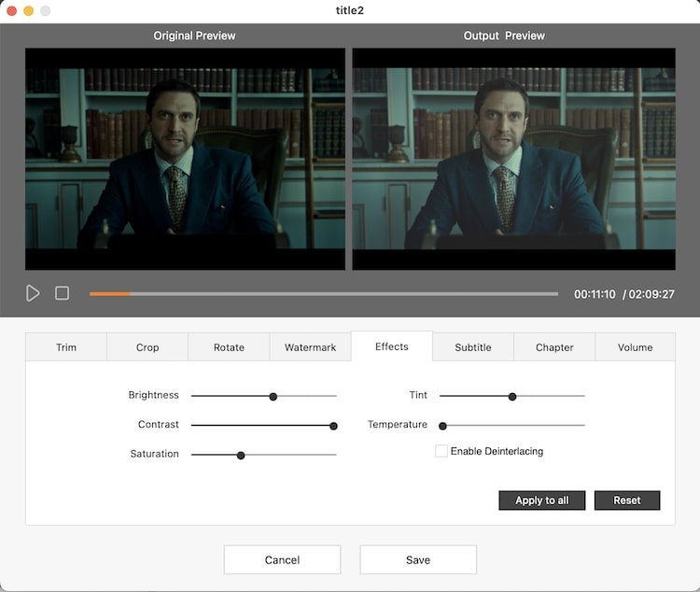Cancel the editing dialog
The height and width of the screenshot is (592, 700).
coord(282,560)
